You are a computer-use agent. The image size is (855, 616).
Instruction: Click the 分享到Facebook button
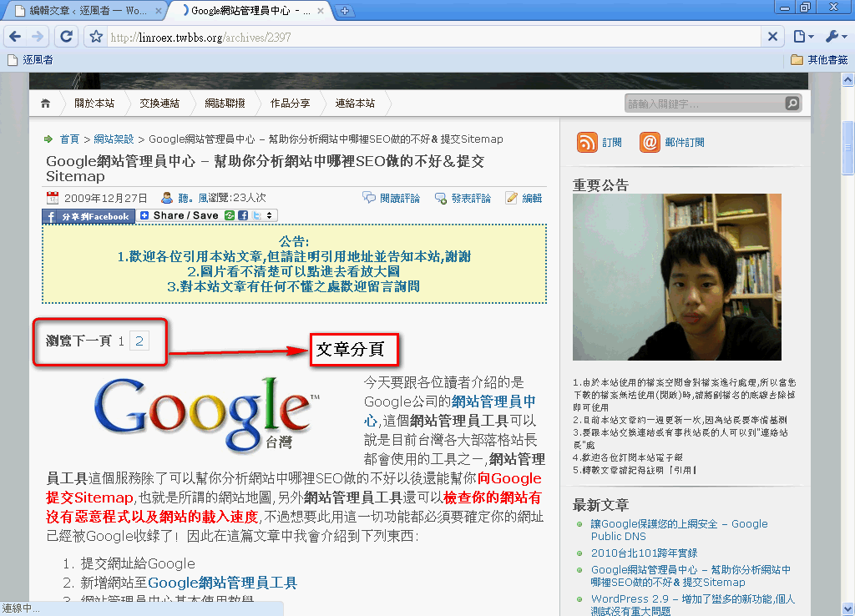click(89, 216)
